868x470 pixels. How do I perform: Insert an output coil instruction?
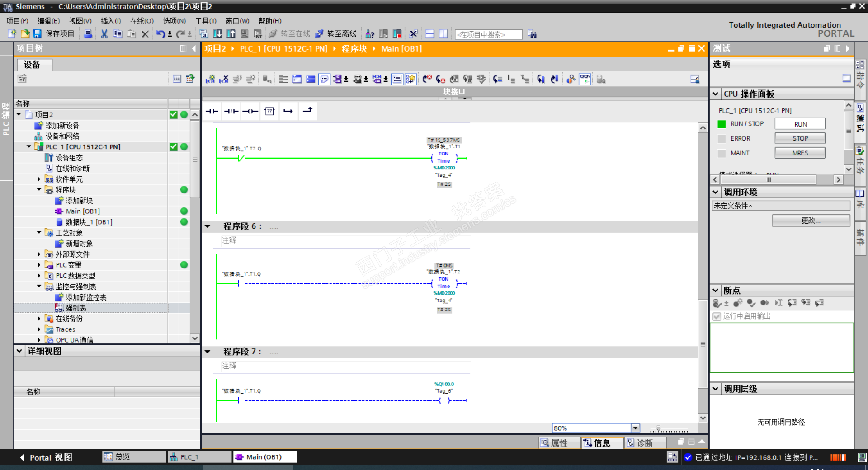click(250, 111)
